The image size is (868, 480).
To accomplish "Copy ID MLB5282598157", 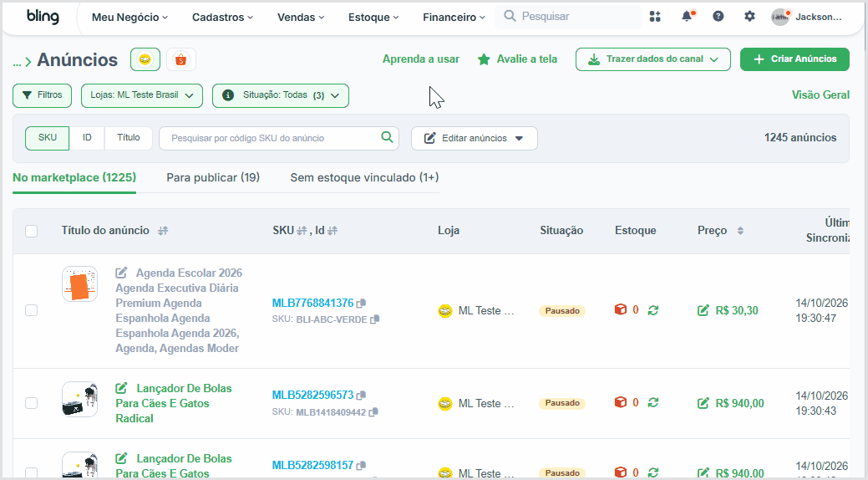I will [x=362, y=466].
